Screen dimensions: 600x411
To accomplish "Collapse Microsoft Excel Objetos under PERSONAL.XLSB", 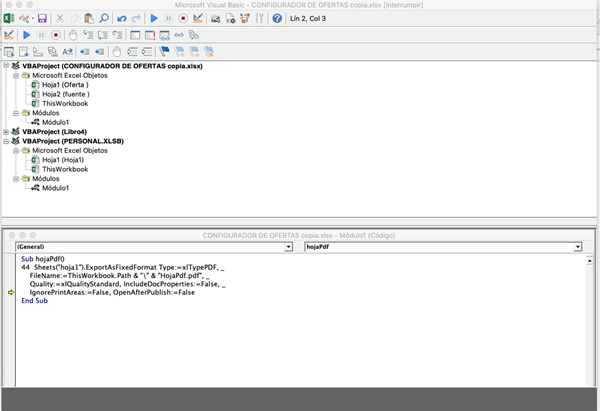I will point(16,151).
